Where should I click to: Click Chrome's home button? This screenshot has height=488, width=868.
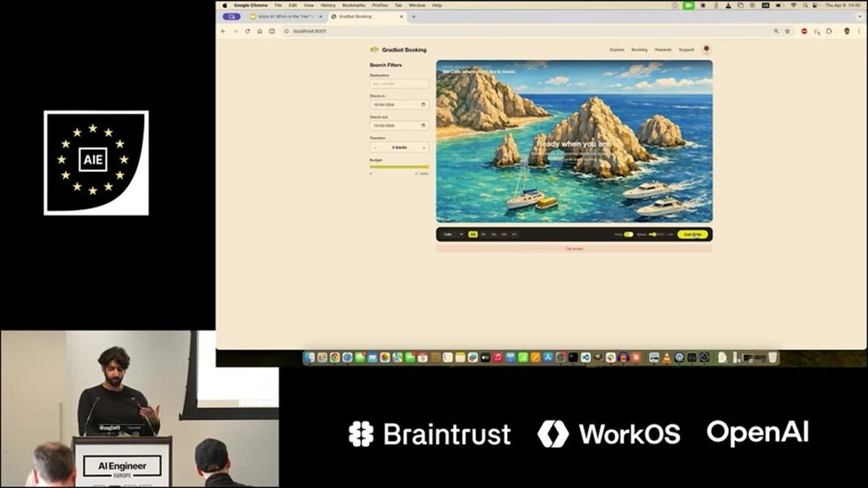(260, 31)
